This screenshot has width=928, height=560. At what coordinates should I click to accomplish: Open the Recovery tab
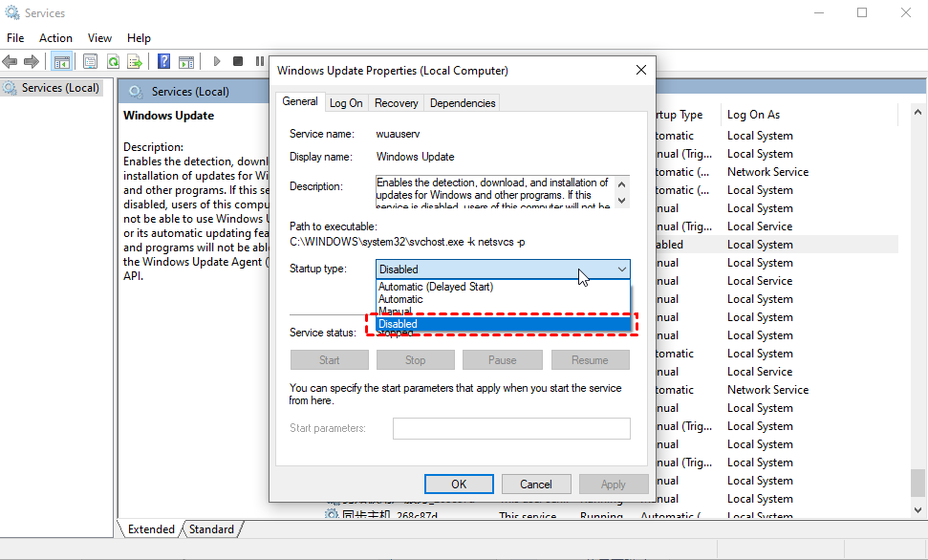click(x=396, y=103)
